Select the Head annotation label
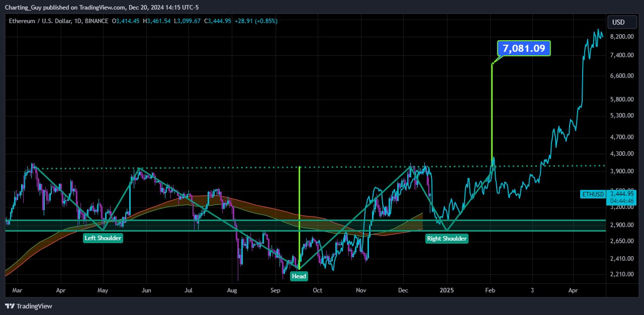 pyautogui.click(x=299, y=276)
